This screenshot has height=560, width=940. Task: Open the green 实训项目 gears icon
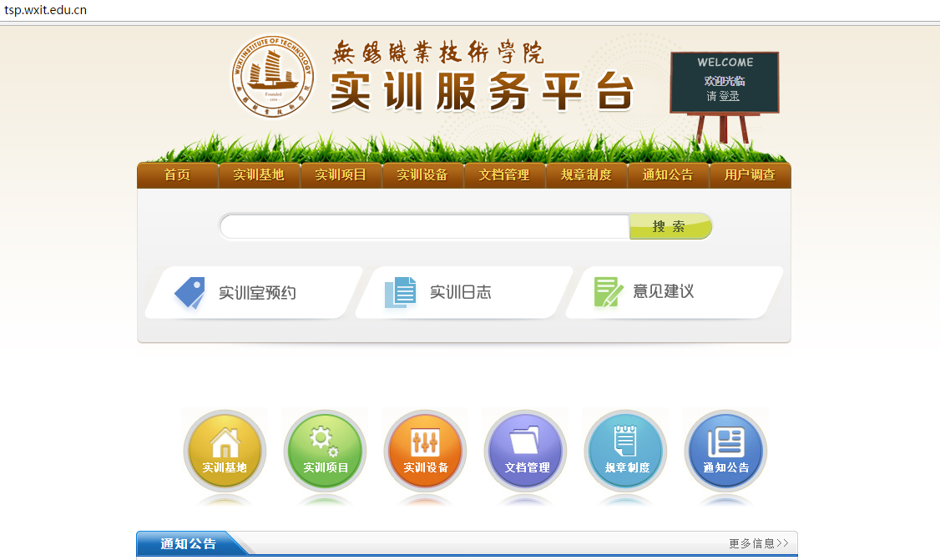coord(325,451)
